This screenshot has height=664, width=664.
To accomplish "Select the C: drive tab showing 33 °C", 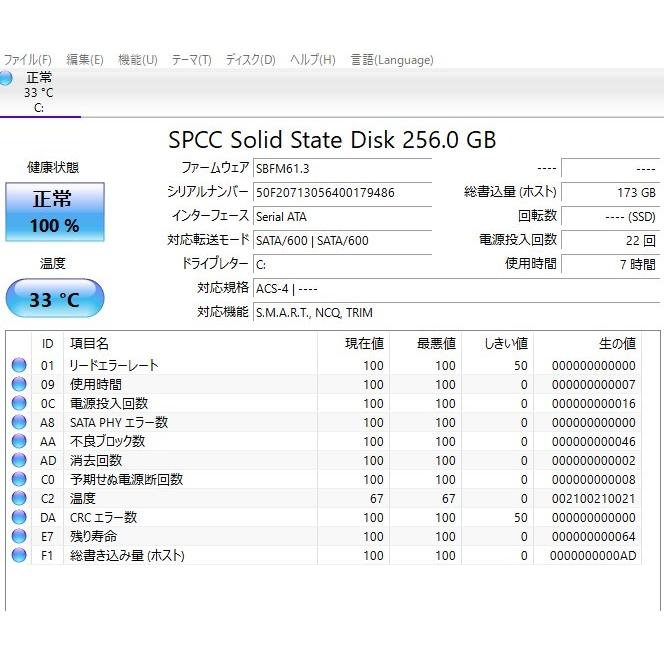I will pyautogui.click(x=38, y=92).
